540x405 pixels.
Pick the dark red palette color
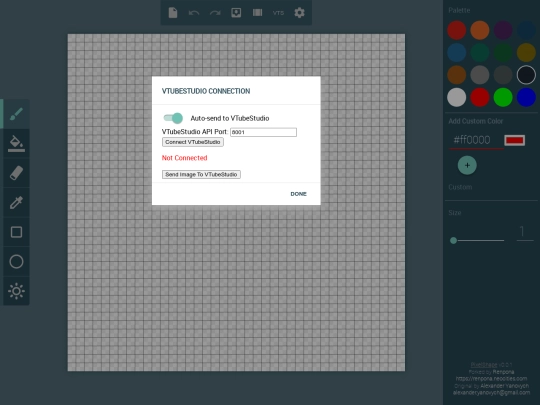click(x=457, y=30)
